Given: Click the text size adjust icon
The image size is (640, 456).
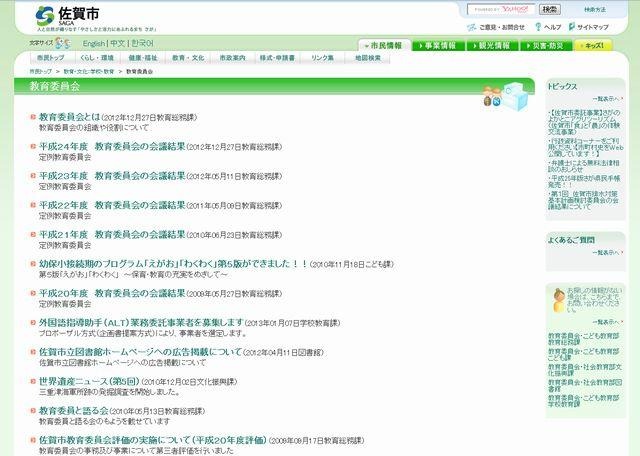Looking at the screenshot, I should tap(62, 43).
